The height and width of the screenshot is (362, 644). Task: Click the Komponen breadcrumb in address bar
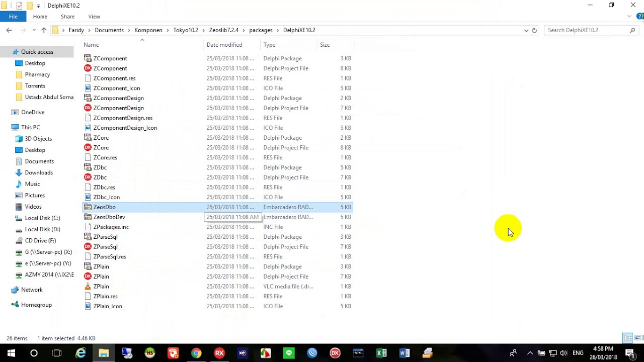[x=148, y=30]
